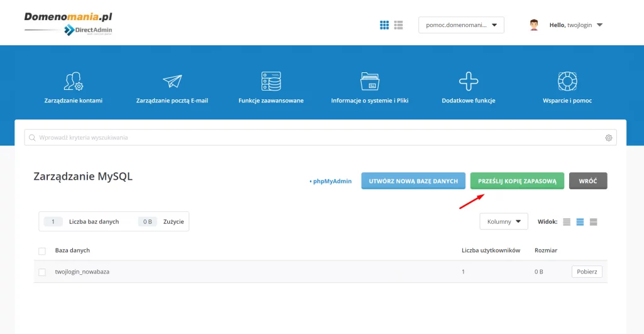Open Dodatkowe funkcje menu label

[x=469, y=100]
